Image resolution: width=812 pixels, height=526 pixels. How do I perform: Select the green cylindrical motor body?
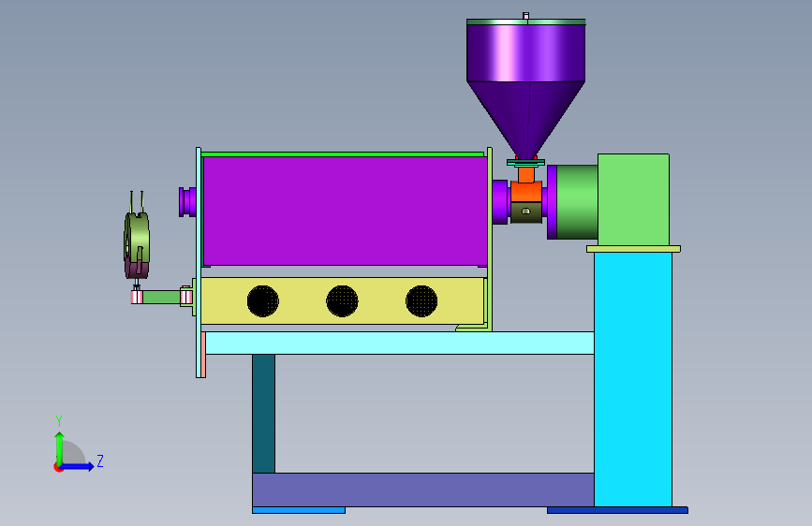point(578,202)
